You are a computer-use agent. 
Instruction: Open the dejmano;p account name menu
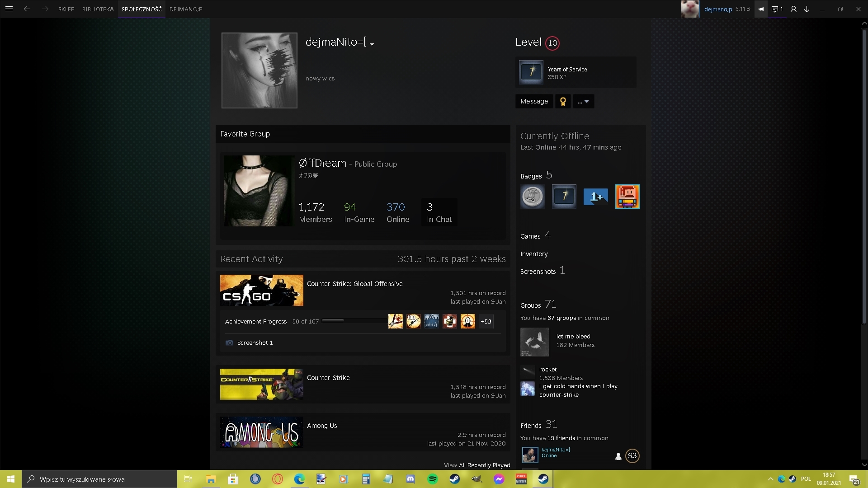coord(718,9)
